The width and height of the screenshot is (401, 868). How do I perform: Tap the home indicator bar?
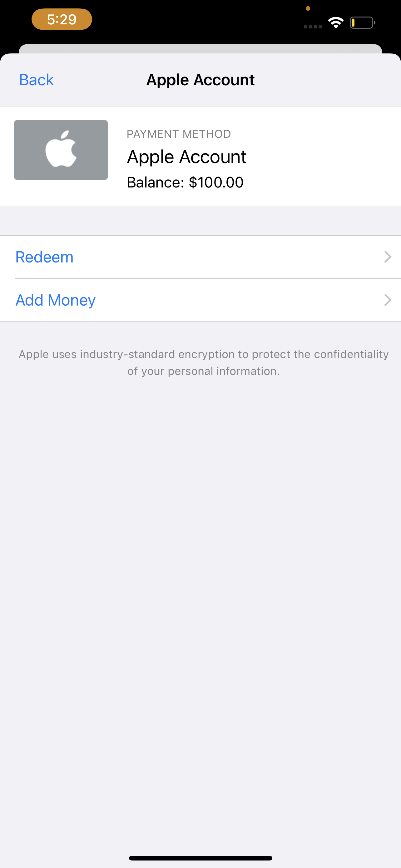[200, 858]
